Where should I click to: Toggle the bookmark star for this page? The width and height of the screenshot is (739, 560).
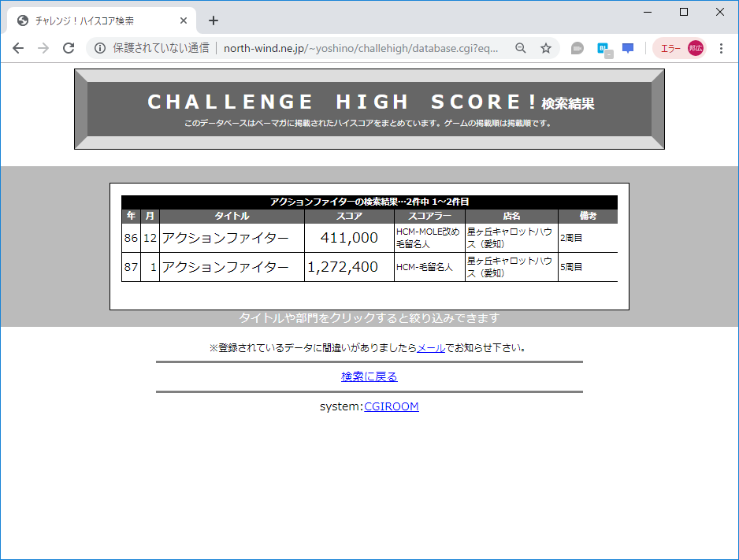click(546, 48)
